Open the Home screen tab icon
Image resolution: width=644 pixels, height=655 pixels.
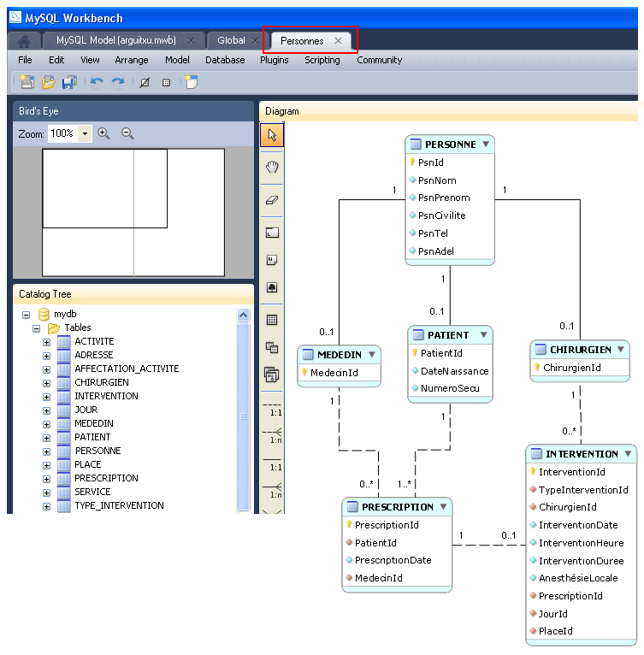click(24, 41)
